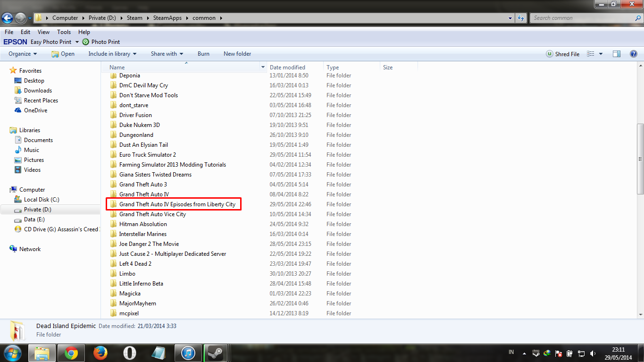The height and width of the screenshot is (362, 644).
Task: Open the address bar history dropdown
Action: click(510, 18)
